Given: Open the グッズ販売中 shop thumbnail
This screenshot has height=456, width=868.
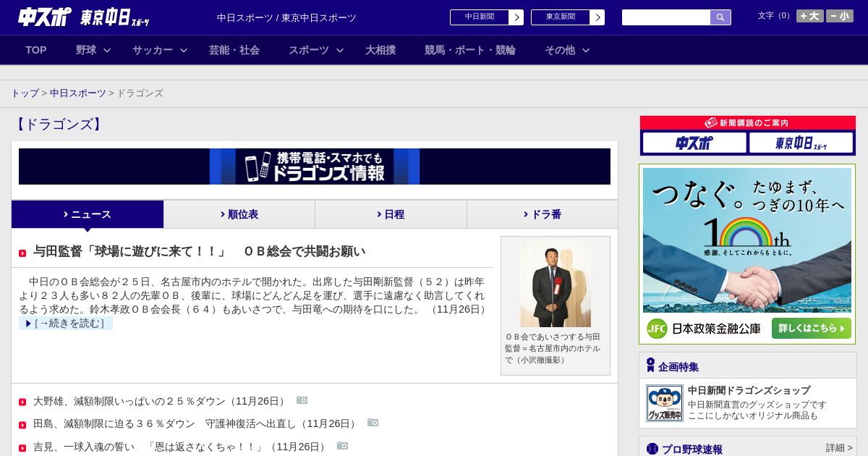Looking at the screenshot, I should [665, 403].
